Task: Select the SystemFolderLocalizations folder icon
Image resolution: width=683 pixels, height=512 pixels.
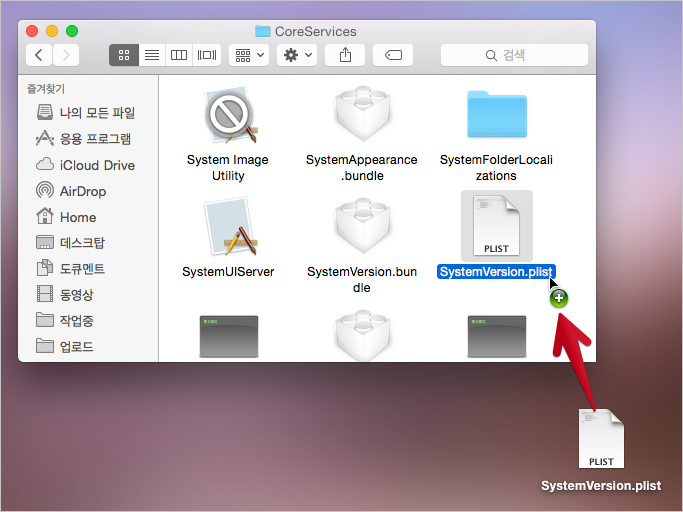Action: pos(497,114)
